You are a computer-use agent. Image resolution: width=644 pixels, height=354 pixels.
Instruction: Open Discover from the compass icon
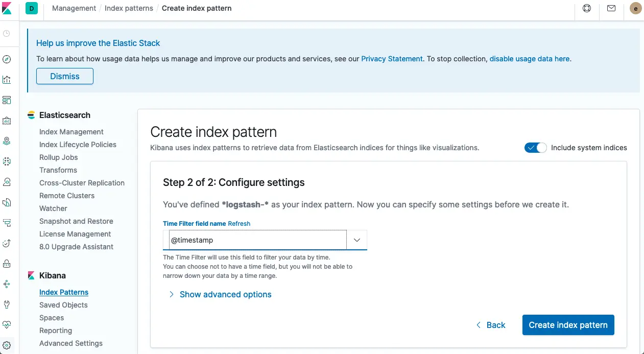7,59
